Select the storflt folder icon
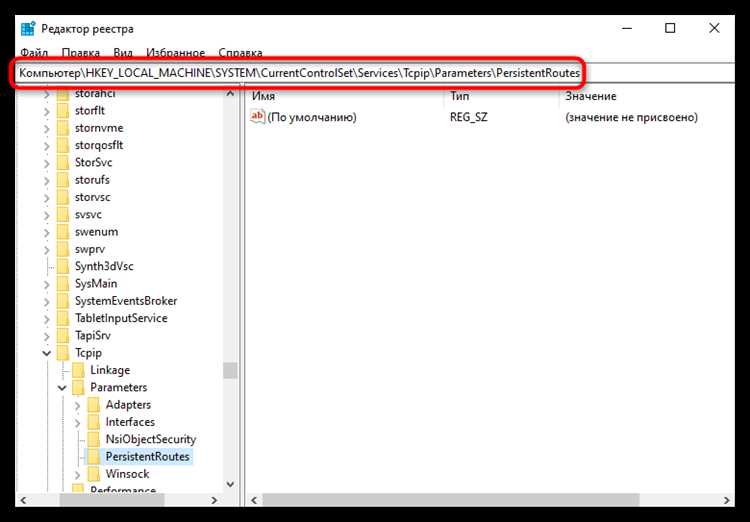The width and height of the screenshot is (750, 522). [63, 111]
